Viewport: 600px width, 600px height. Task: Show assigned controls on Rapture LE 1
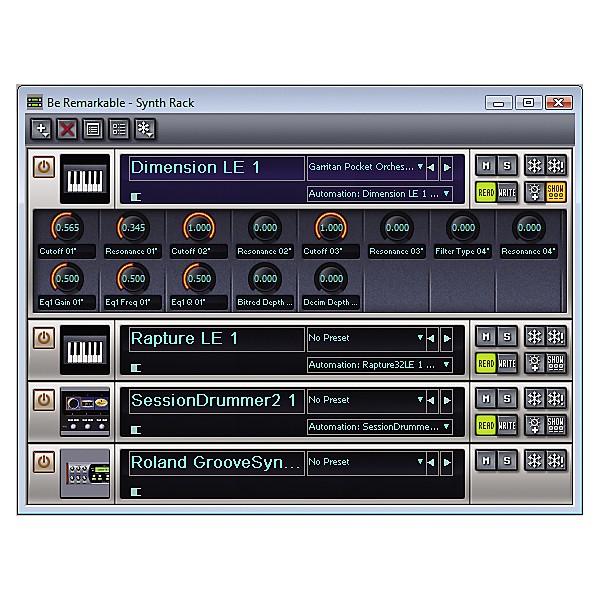[556, 363]
